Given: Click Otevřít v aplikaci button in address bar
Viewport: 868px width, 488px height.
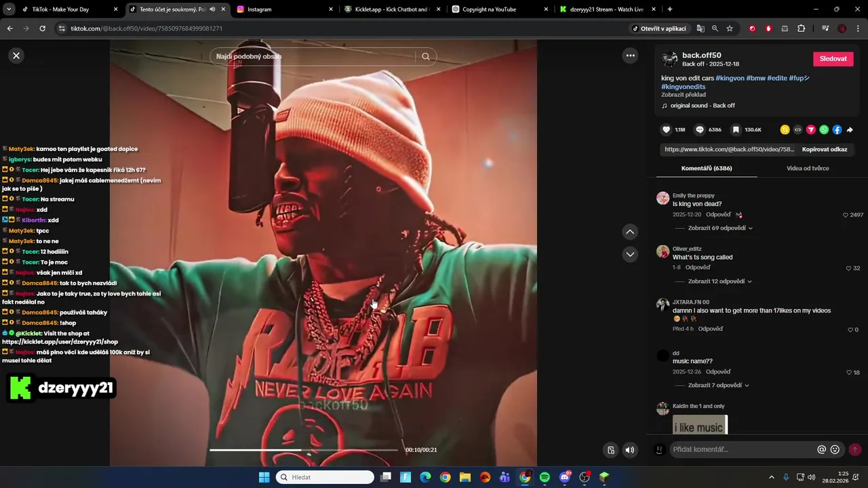Looking at the screenshot, I should tap(659, 28).
